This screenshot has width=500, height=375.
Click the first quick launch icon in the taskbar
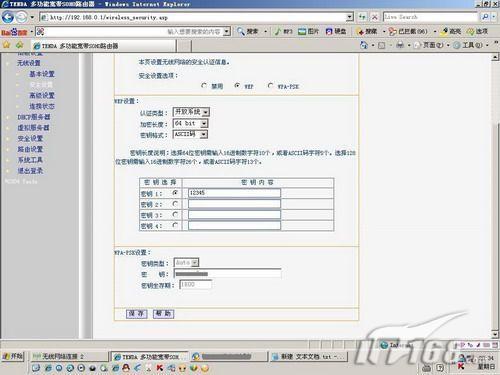(x=36, y=368)
